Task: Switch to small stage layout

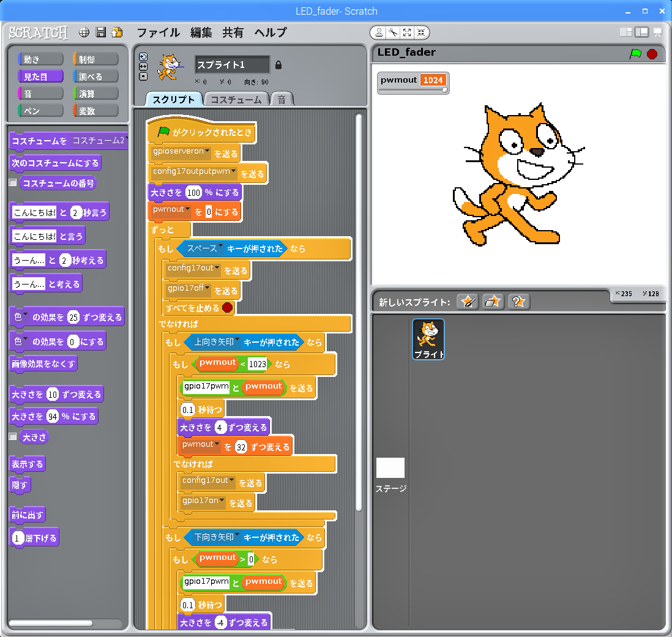Action: click(625, 32)
